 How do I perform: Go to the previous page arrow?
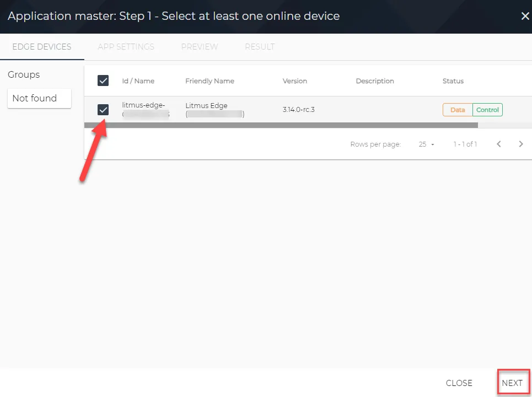click(499, 144)
